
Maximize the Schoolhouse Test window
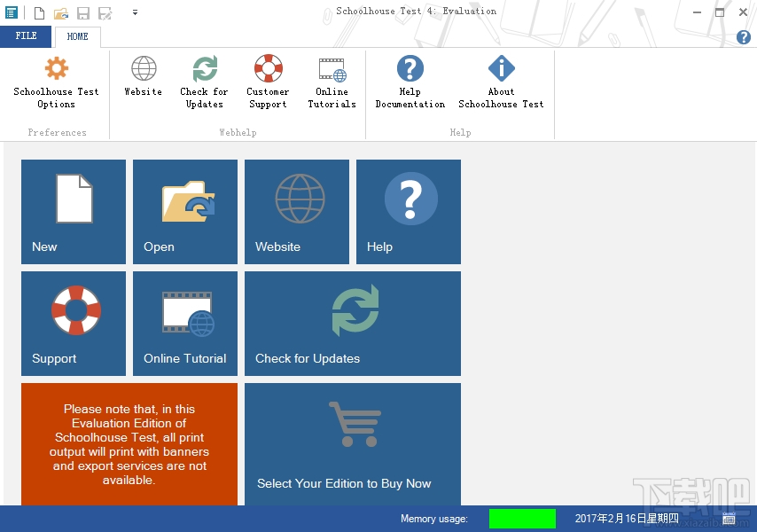pyautogui.click(x=720, y=12)
